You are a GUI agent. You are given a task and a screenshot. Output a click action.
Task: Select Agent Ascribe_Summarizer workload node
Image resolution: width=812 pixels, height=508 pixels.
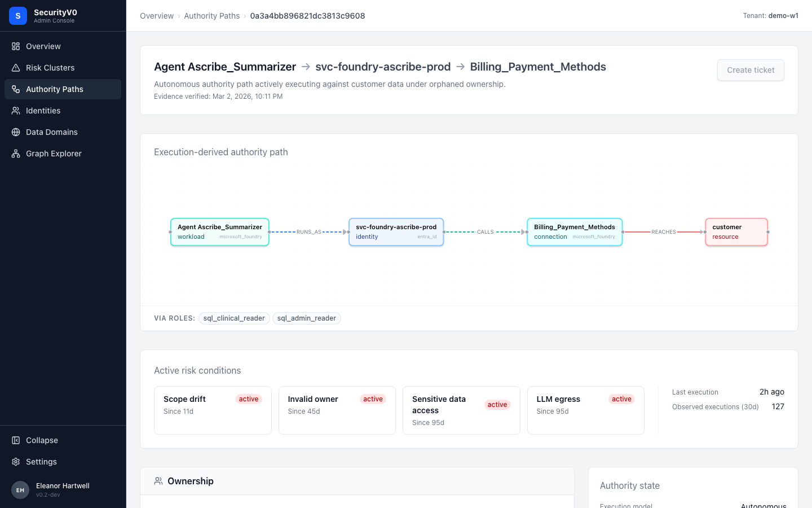point(220,232)
